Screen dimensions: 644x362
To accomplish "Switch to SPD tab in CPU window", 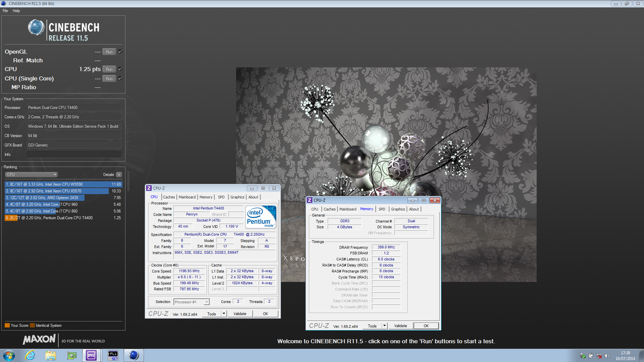I will pyautogui.click(x=221, y=197).
